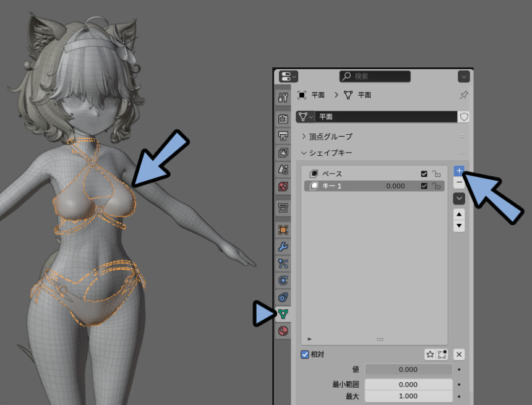Open the Object Data mesh tab

283,314
